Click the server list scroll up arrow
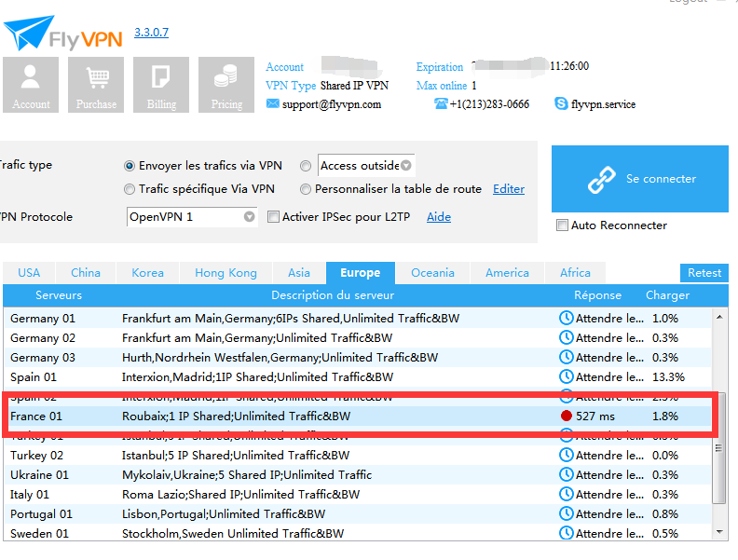The height and width of the screenshot is (560, 738). tap(719, 317)
